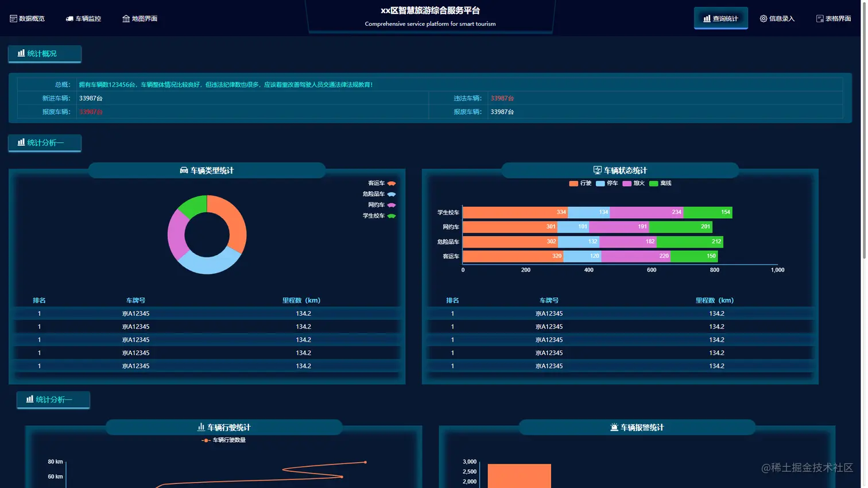This screenshot has width=868, height=488.
Task: Click the chart icon in 统计概况 header
Action: click(21, 53)
